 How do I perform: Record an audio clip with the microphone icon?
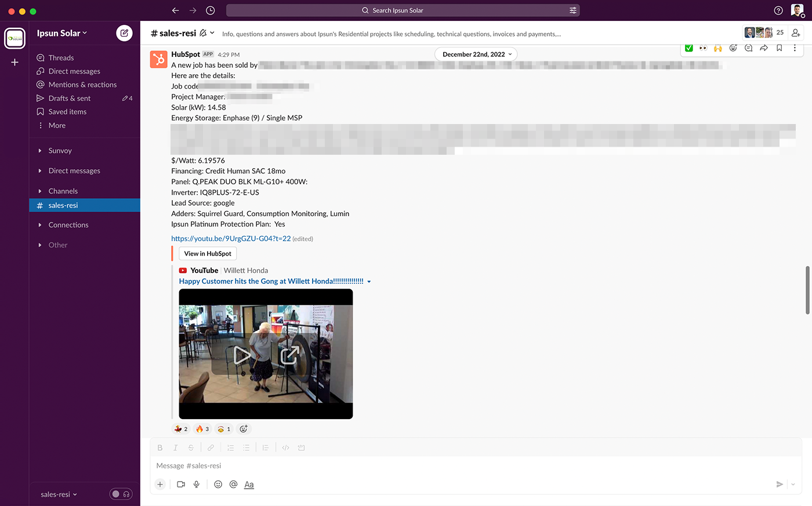[x=197, y=484]
